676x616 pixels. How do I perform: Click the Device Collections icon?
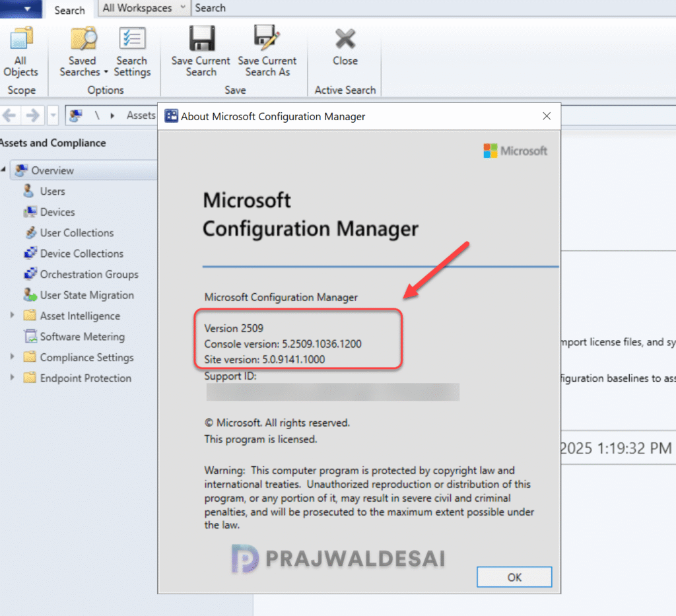pos(30,253)
